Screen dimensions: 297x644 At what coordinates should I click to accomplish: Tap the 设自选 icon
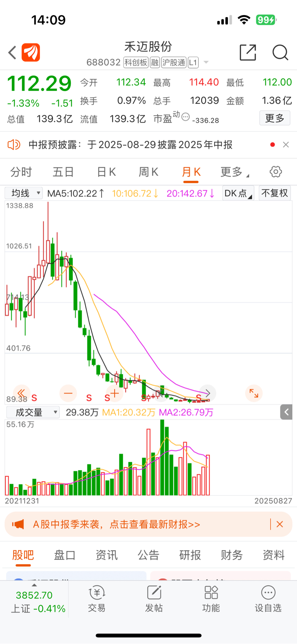(x=268, y=592)
